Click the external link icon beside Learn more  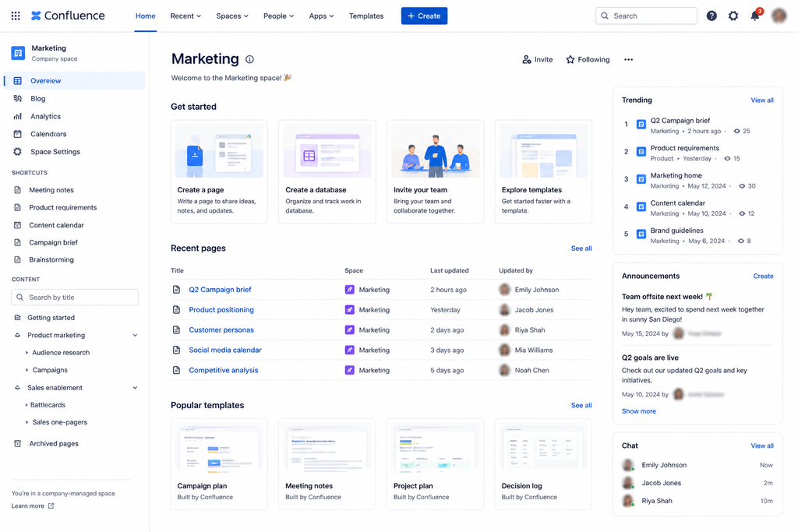[51, 506]
